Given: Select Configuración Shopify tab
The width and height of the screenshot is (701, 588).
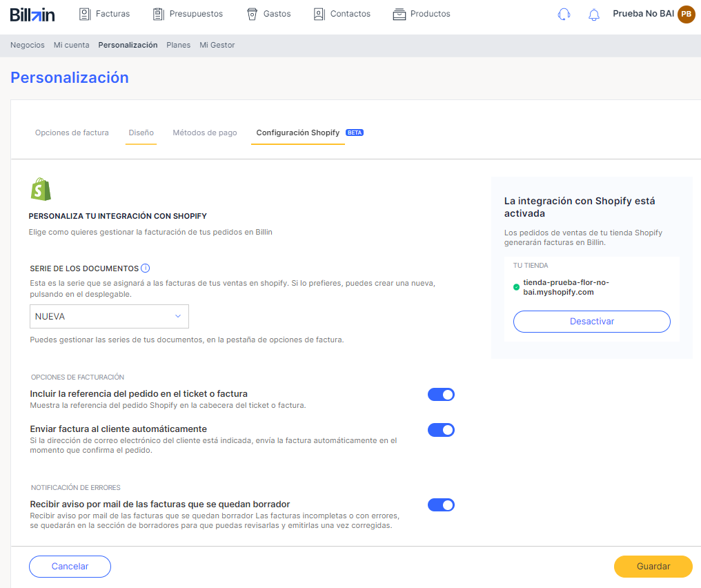Looking at the screenshot, I should pyautogui.click(x=298, y=133).
